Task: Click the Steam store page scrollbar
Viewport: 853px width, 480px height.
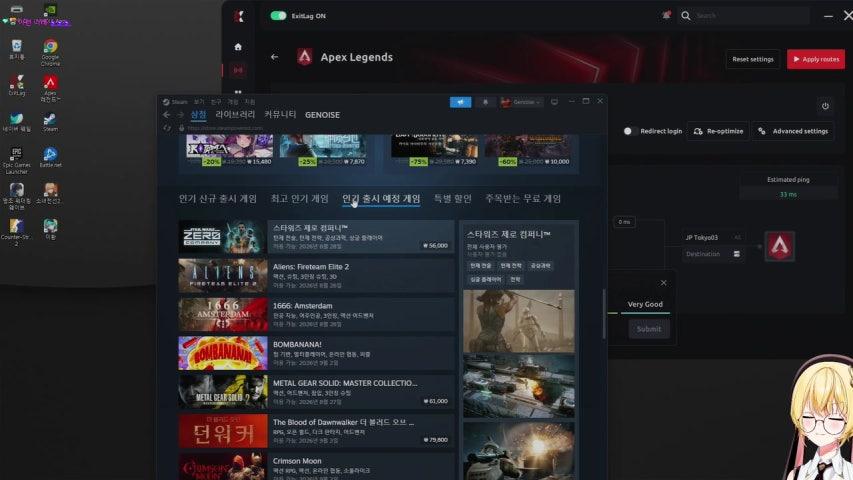Action: pyautogui.click(x=604, y=314)
